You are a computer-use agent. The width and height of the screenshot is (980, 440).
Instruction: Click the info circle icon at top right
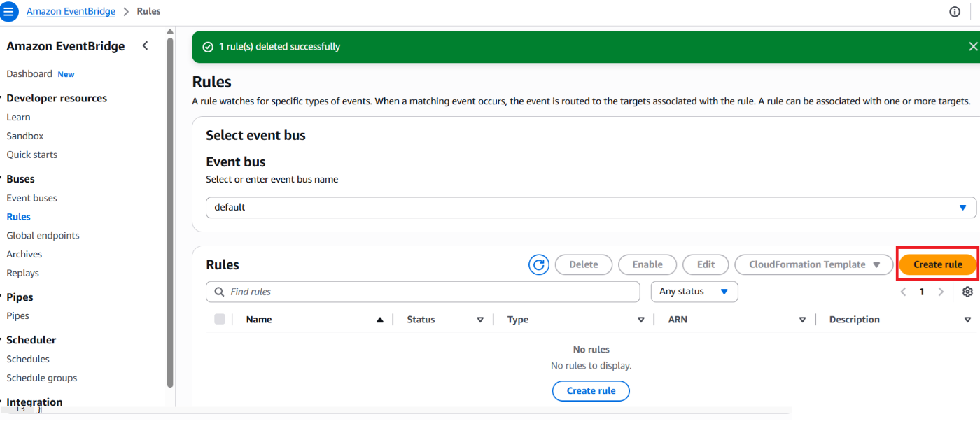click(x=955, y=12)
